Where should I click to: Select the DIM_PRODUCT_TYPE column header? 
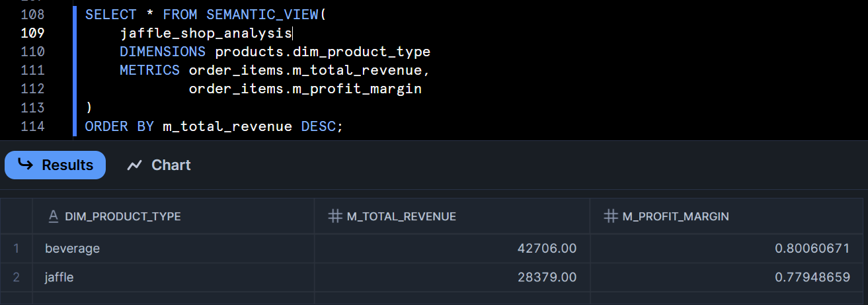coord(122,216)
